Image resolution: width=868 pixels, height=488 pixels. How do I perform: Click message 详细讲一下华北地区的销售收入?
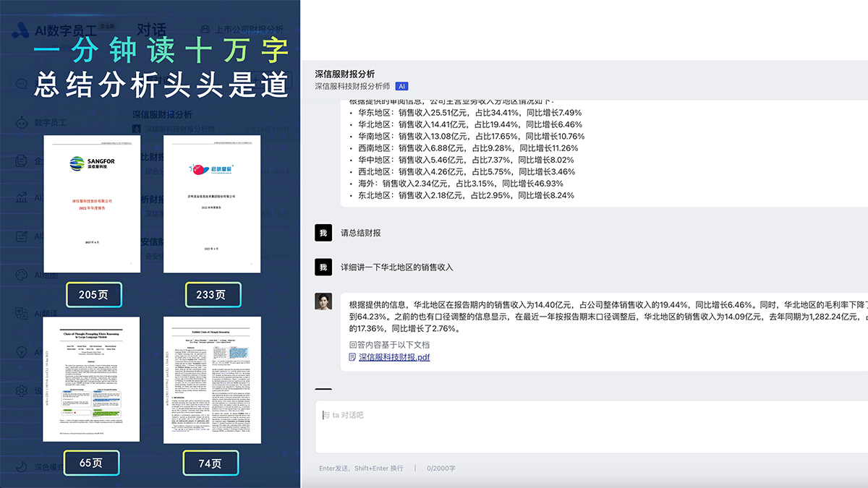[x=397, y=267]
